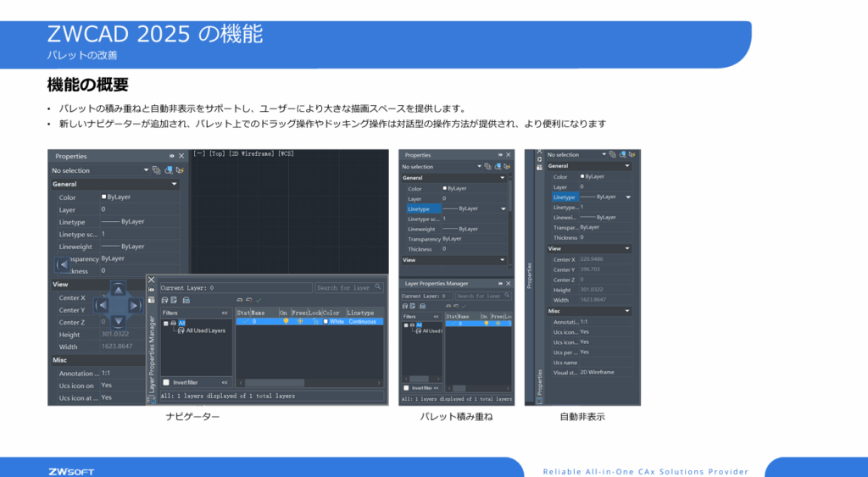Click the docking navigator's down arrow
Viewport: 868px width, 477px height.
tap(118, 321)
